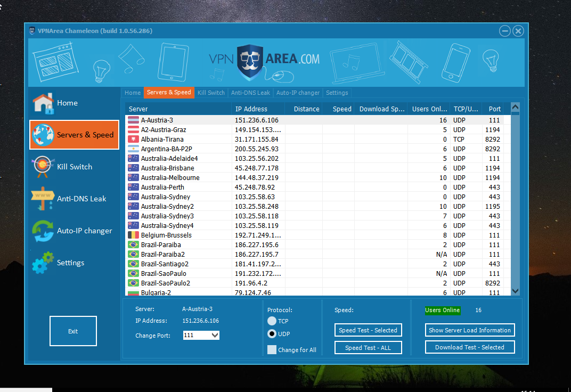This screenshot has height=392, width=571.
Task: Click the Austria flag beside A-Austria-3
Action: pyautogui.click(x=133, y=120)
